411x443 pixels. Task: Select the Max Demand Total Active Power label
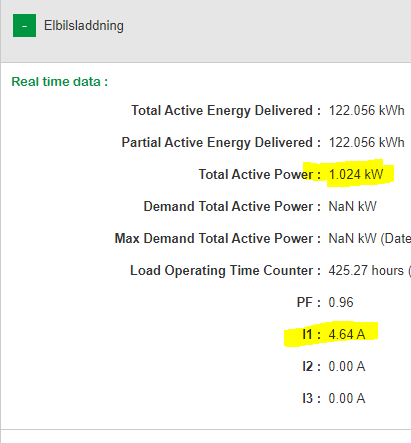218,238
